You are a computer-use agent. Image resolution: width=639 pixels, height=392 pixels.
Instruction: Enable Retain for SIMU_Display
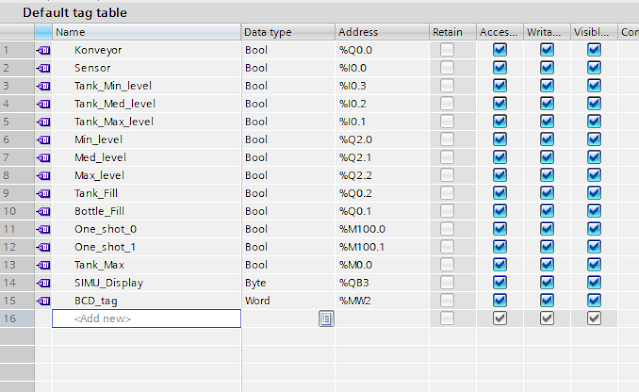pyautogui.click(x=447, y=283)
